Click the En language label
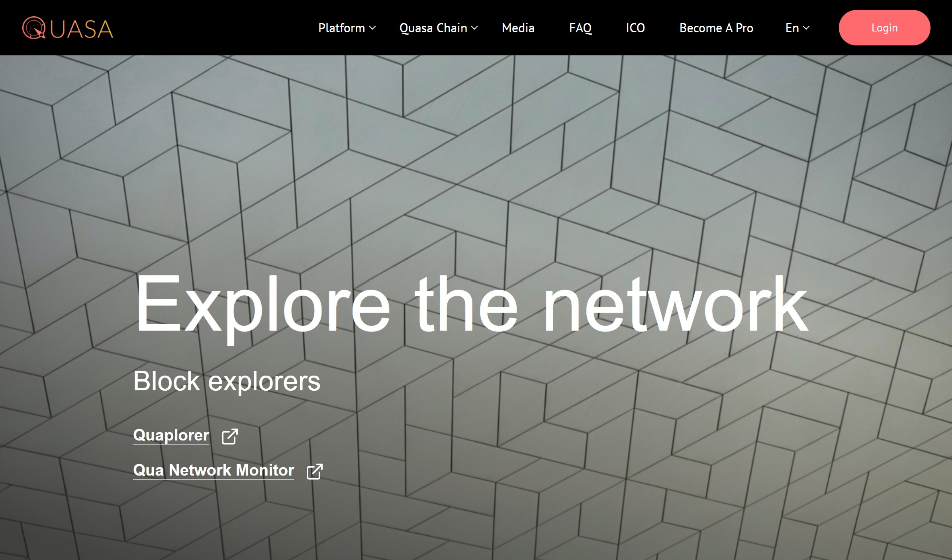Viewport: 952px width, 560px height. 792,28
